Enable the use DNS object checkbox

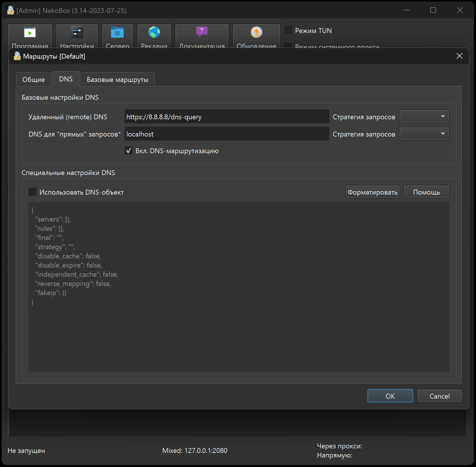coord(33,192)
